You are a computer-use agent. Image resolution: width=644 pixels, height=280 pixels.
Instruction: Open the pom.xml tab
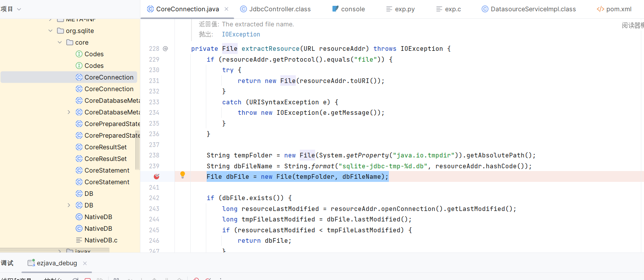614,9
